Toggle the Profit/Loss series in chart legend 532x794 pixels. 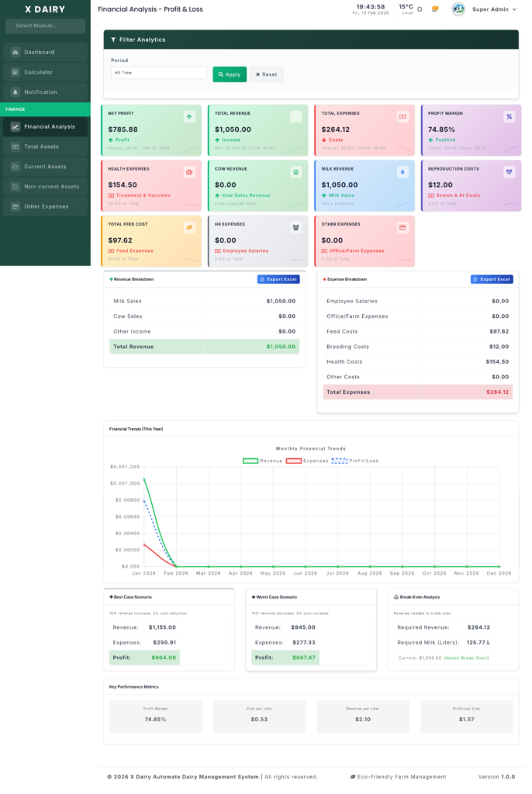pos(355,461)
